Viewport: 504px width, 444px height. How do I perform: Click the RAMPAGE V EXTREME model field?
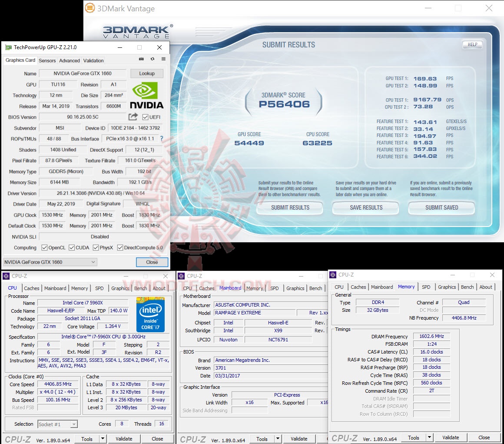[x=254, y=312]
